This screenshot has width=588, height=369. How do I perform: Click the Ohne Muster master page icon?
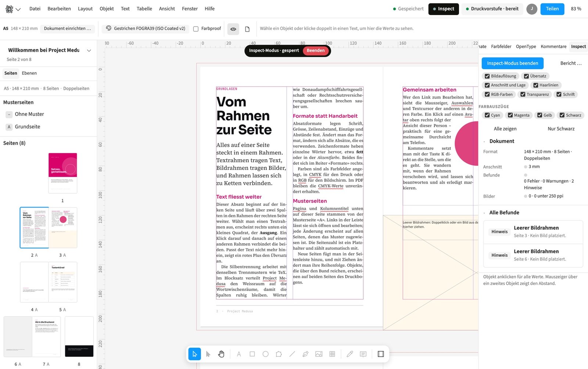click(x=9, y=114)
